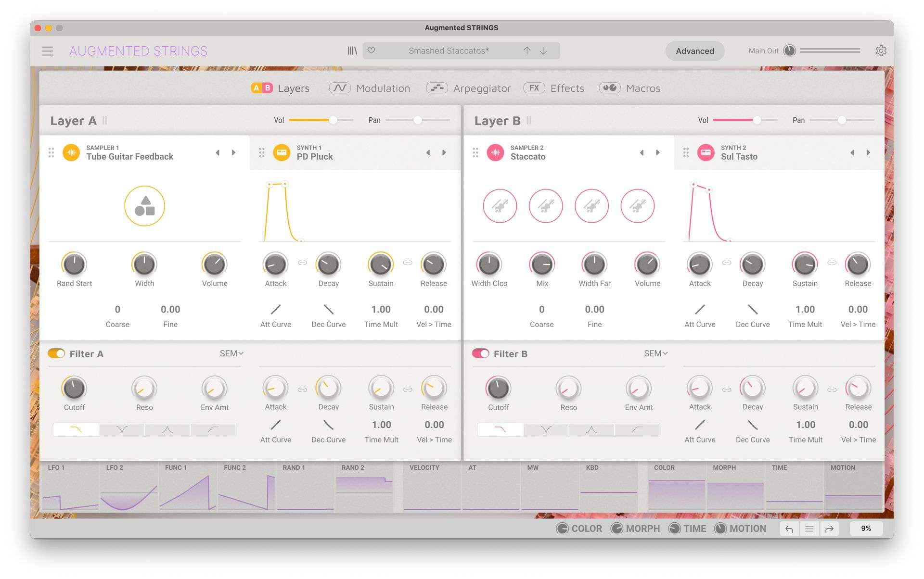Image resolution: width=924 pixels, height=579 pixels.
Task: Load previous preset with up arrow
Action: pyautogui.click(x=527, y=50)
